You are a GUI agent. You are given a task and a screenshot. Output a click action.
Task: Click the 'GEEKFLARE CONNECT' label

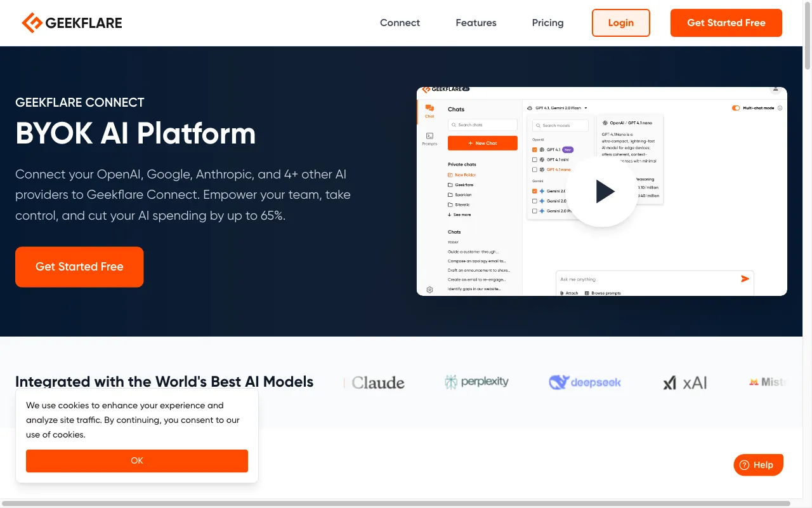click(80, 102)
